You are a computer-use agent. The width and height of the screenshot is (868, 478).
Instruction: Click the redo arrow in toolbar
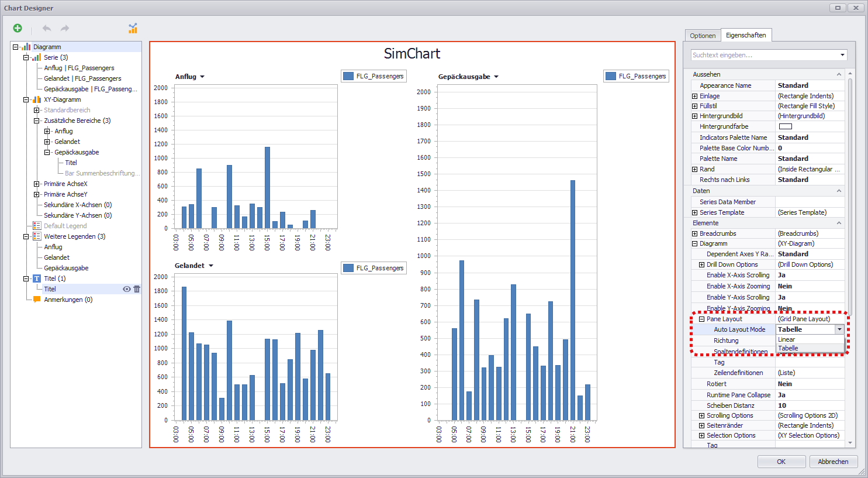[x=65, y=28]
